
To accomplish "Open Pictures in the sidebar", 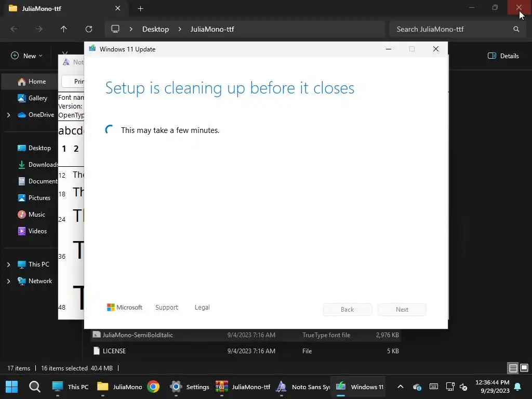I will [34, 198].
